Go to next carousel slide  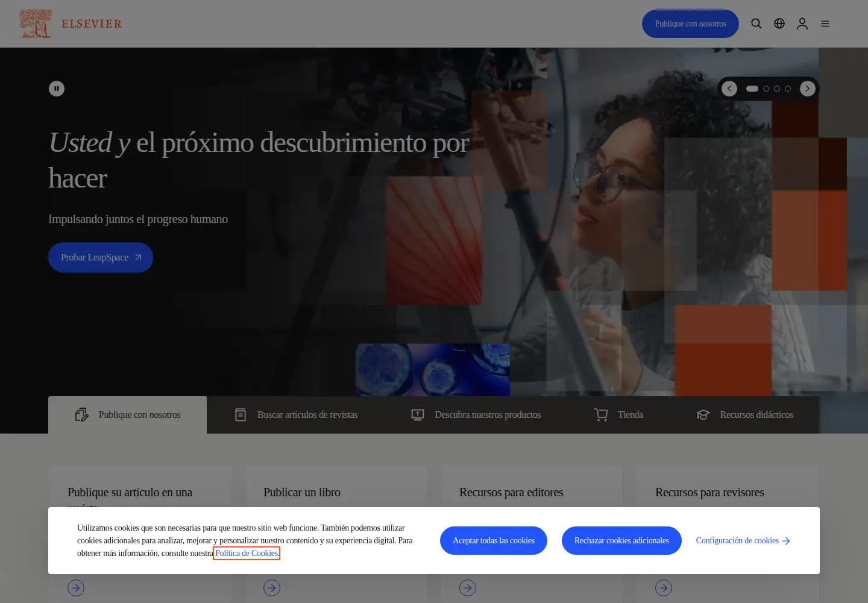pos(808,89)
